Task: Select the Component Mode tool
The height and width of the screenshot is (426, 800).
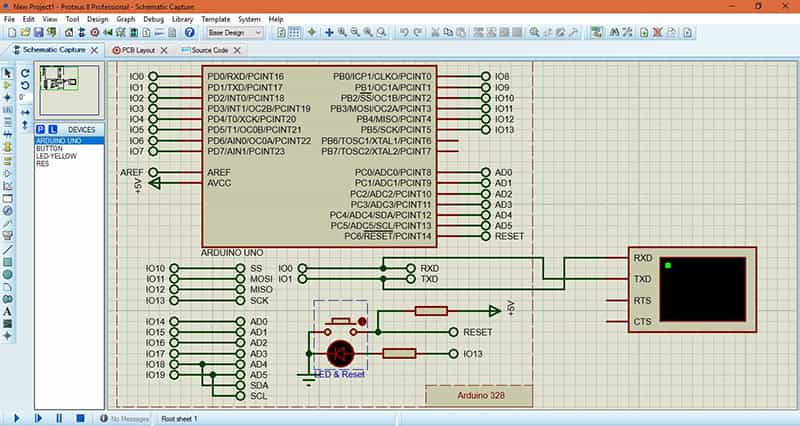Action: click(7, 85)
